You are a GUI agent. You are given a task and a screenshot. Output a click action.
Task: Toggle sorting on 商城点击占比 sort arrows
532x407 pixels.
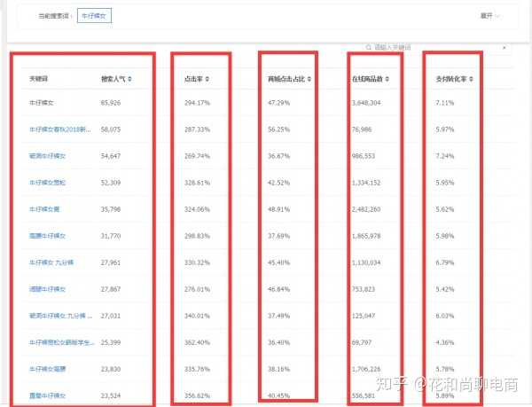pos(309,79)
